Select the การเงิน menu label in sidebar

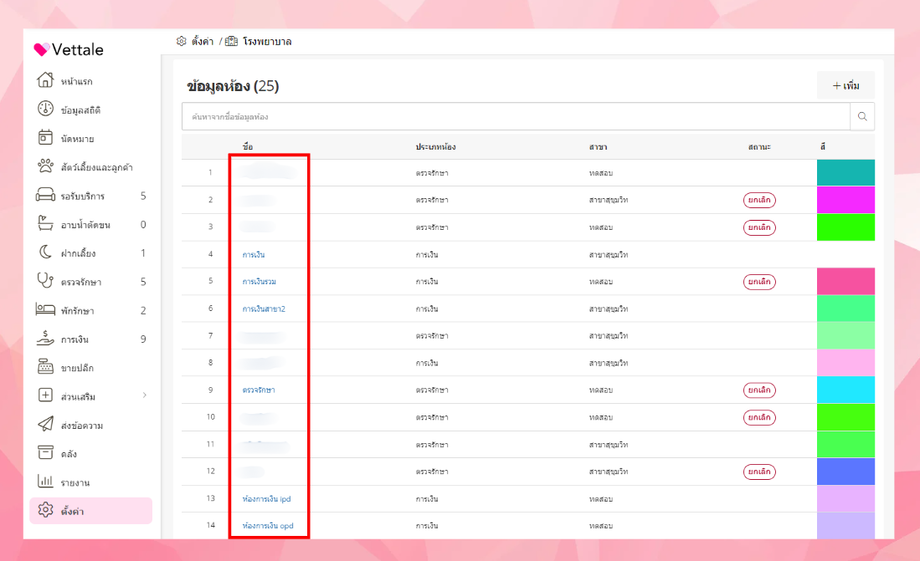click(x=75, y=340)
